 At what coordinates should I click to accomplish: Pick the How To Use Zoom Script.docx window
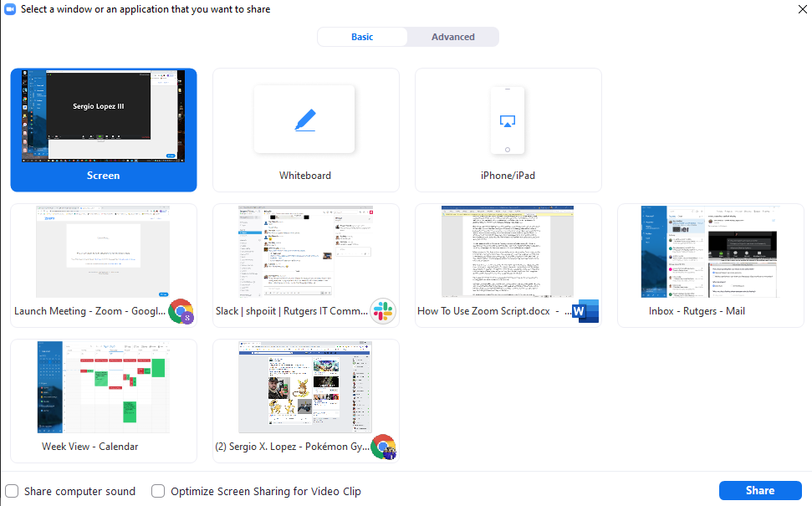(x=508, y=253)
